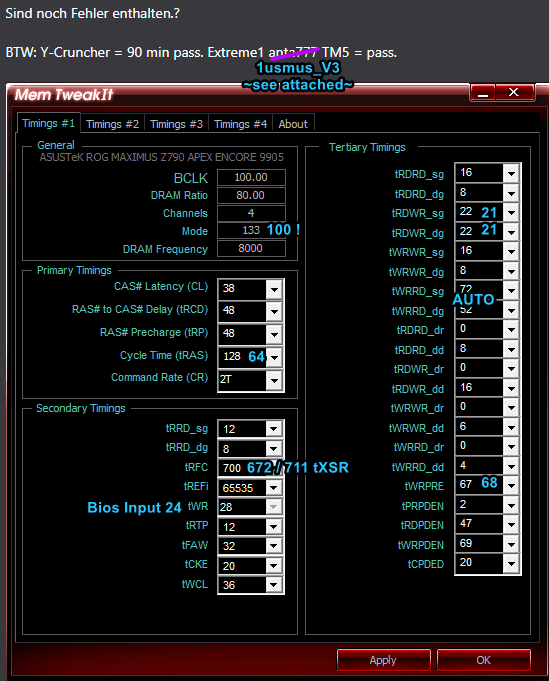This screenshot has height=681, width=549.
Task: Open the About tab
Action: (x=293, y=124)
